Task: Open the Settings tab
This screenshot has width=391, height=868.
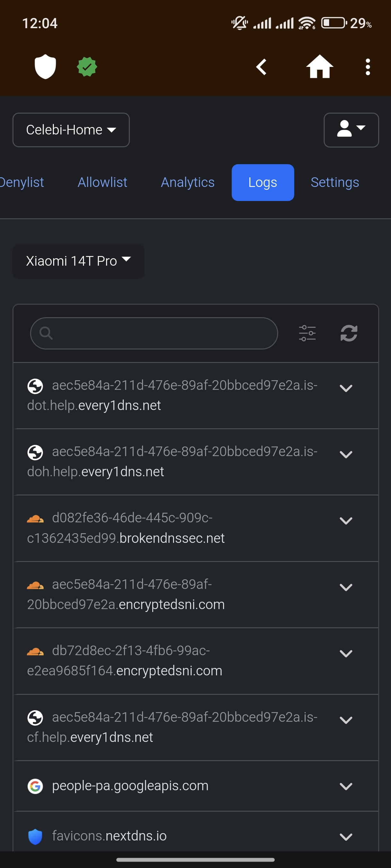Action: click(x=335, y=182)
